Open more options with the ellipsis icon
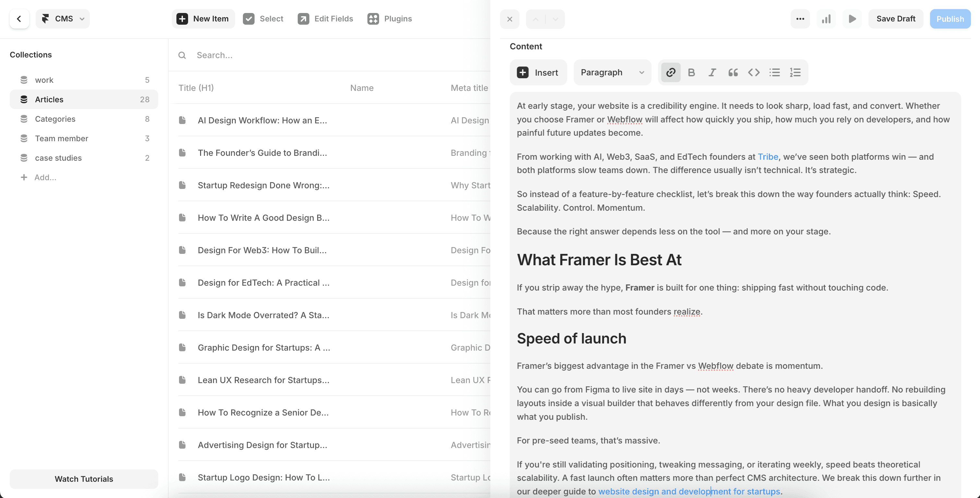Image resolution: width=980 pixels, height=498 pixels. point(800,19)
